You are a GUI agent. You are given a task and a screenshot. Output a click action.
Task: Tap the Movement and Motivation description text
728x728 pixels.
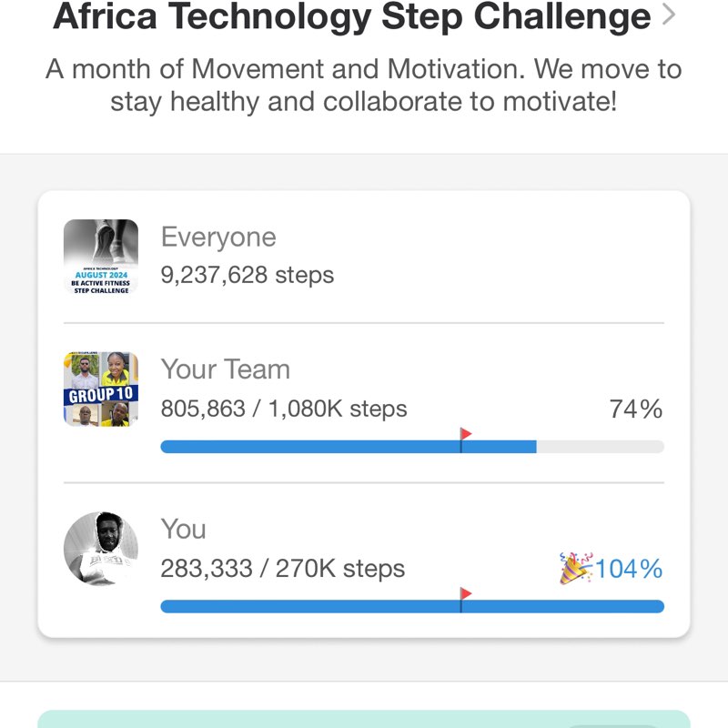[364, 85]
